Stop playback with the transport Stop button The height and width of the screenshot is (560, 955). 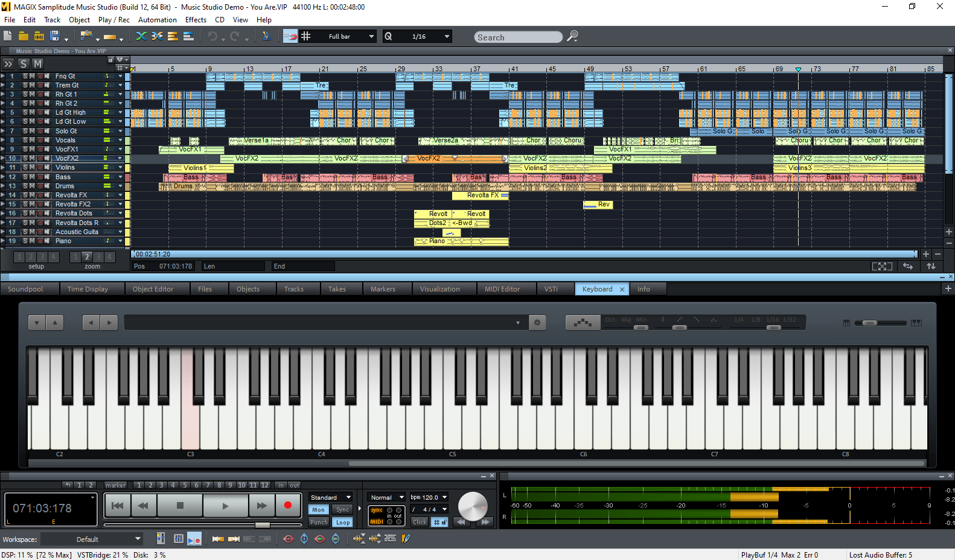(180, 506)
